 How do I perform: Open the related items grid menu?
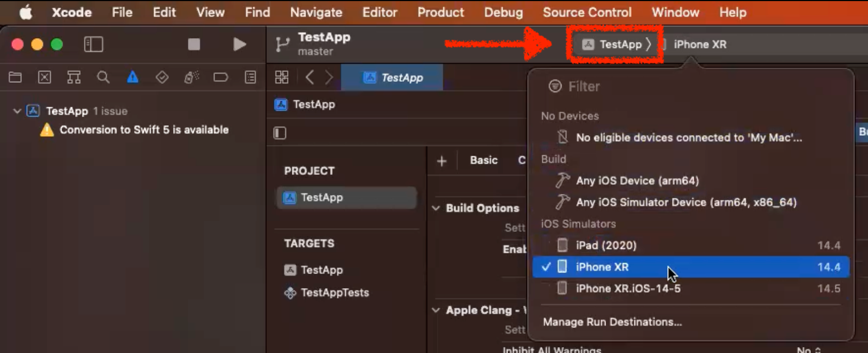click(x=282, y=77)
